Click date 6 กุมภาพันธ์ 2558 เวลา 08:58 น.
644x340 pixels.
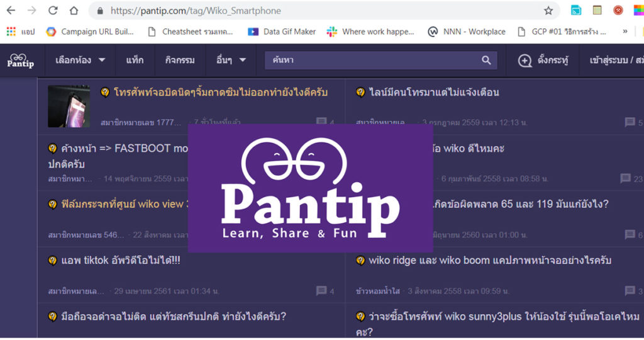494,178
